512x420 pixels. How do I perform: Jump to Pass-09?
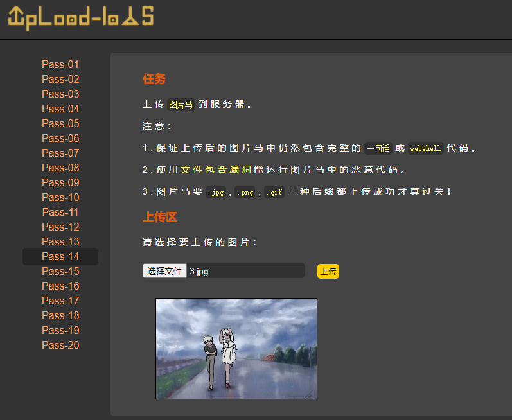60,182
